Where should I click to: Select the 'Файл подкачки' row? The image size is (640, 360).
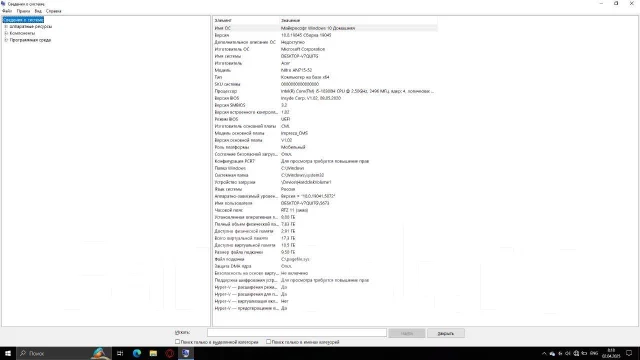pos(325,259)
